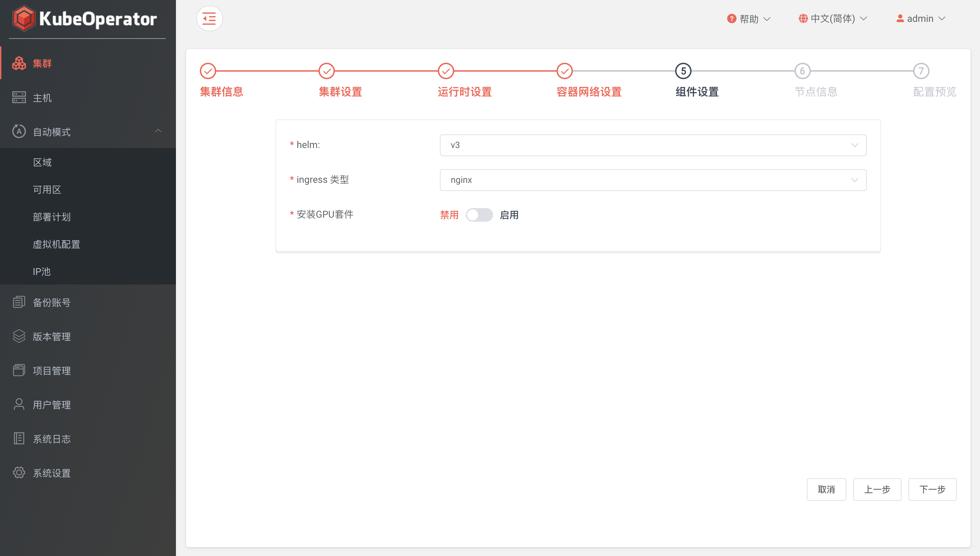Open the ingress 类型 nginx dropdown

pyautogui.click(x=653, y=180)
